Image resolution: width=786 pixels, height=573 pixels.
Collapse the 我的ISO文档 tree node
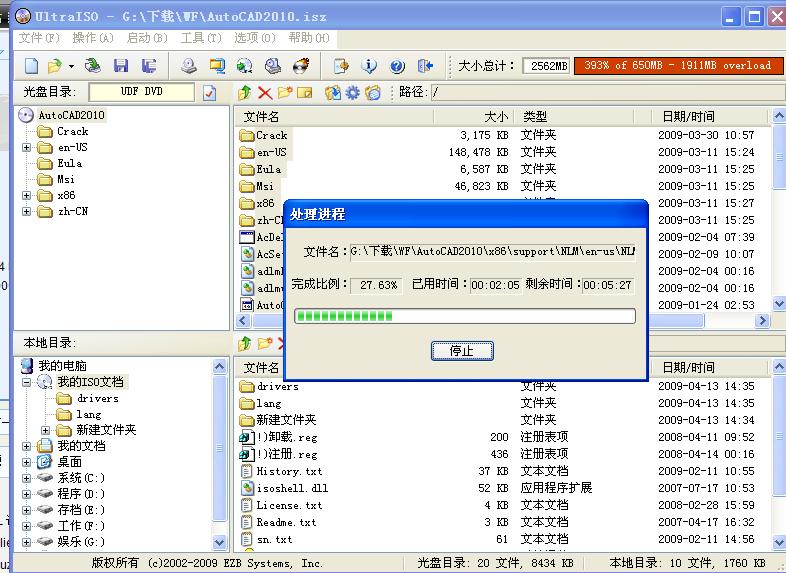27,382
